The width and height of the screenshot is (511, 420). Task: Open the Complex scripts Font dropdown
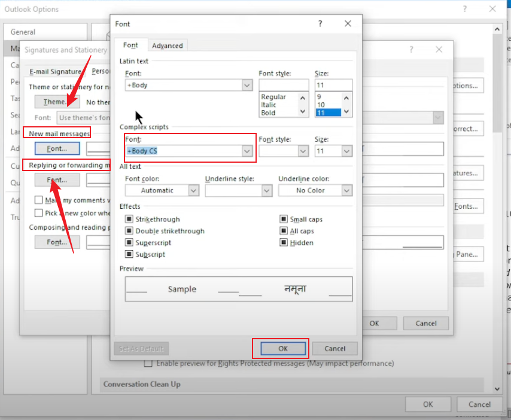point(247,151)
